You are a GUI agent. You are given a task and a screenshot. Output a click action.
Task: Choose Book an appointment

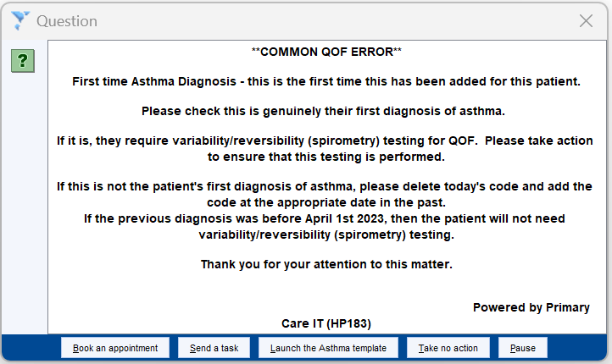[x=115, y=348]
